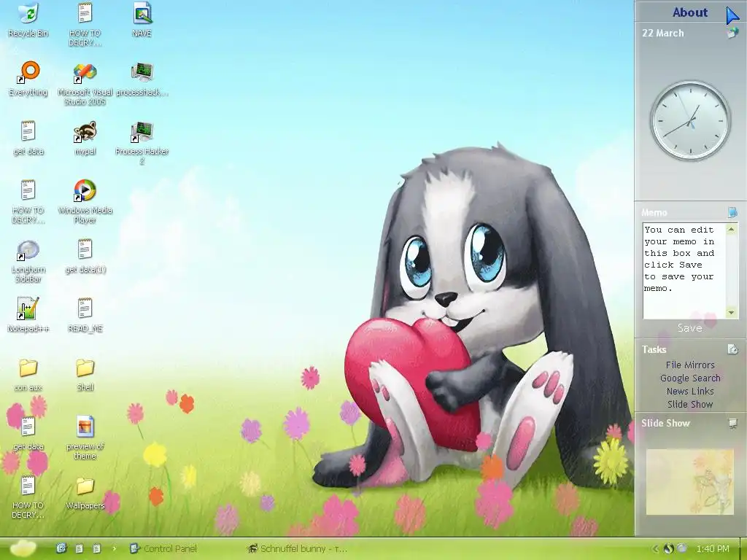Click the 22 March date text

coord(662,33)
